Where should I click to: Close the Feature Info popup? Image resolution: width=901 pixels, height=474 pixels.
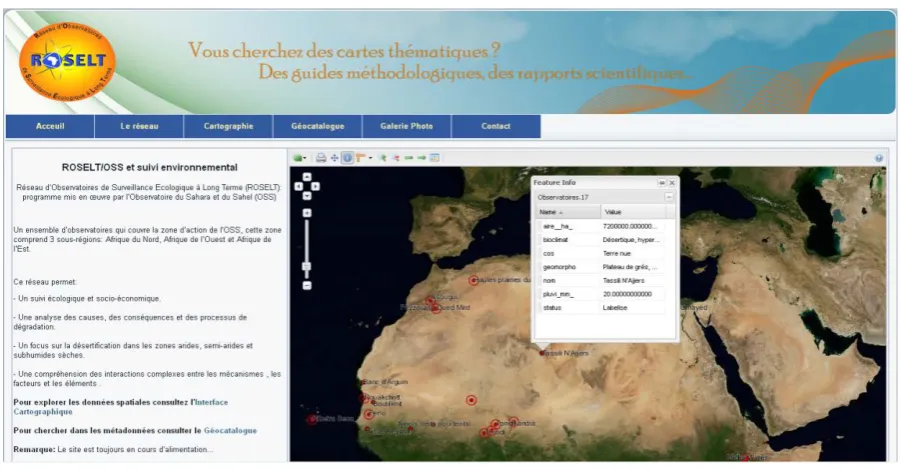[672, 183]
